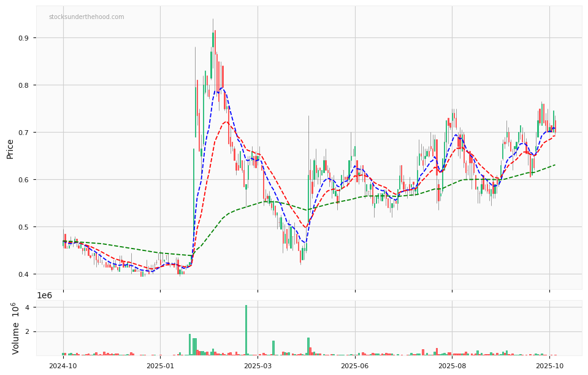Click the volume axis tick label 4
This screenshot has width=588, height=375.
coord(29,307)
